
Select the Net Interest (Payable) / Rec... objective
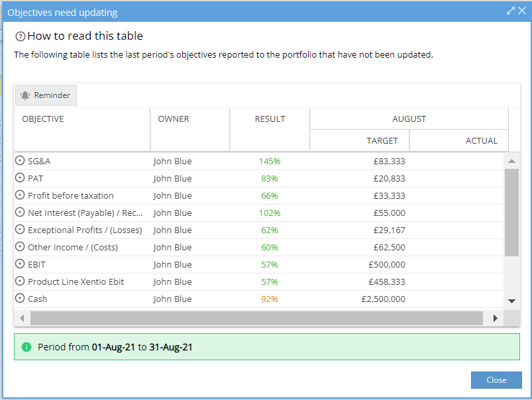pyautogui.click(x=85, y=213)
